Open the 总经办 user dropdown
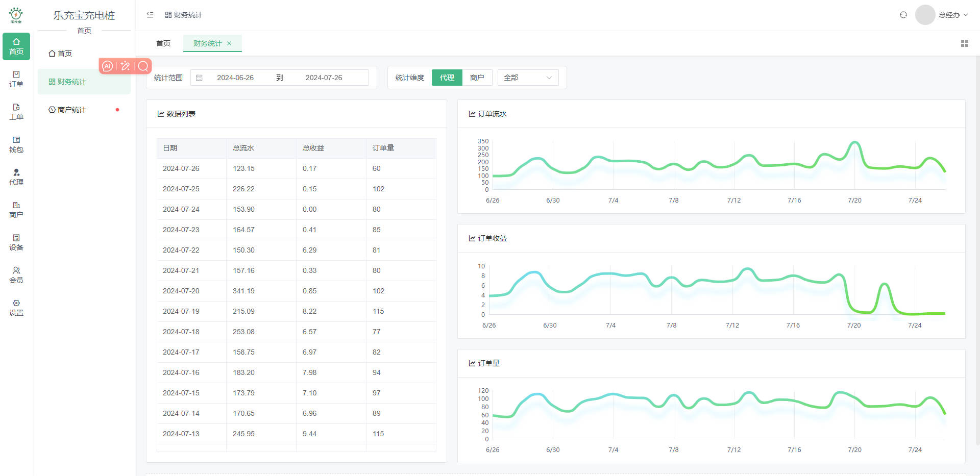This screenshot has width=980, height=476. click(953, 15)
